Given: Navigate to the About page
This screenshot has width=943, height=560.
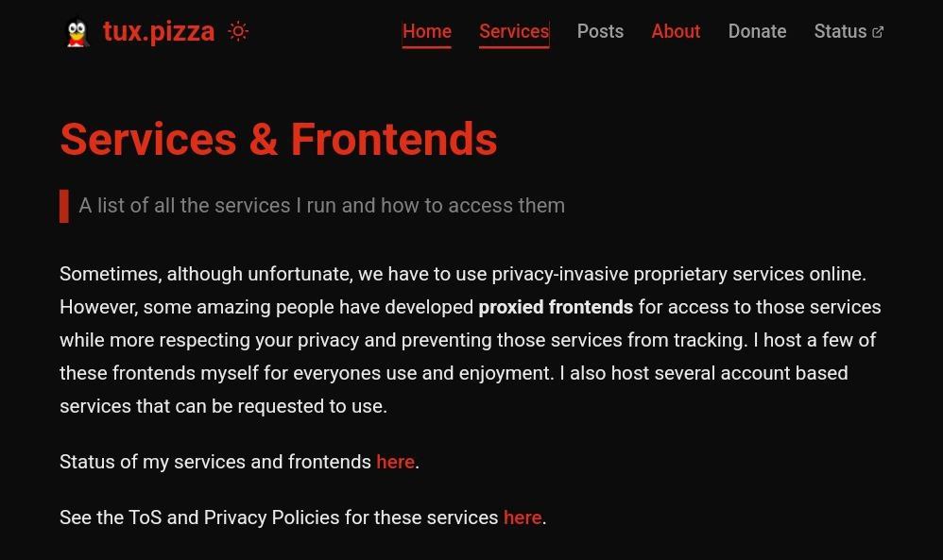Looking at the screenshot, I should pyautogui.click(x=676, y=31).
